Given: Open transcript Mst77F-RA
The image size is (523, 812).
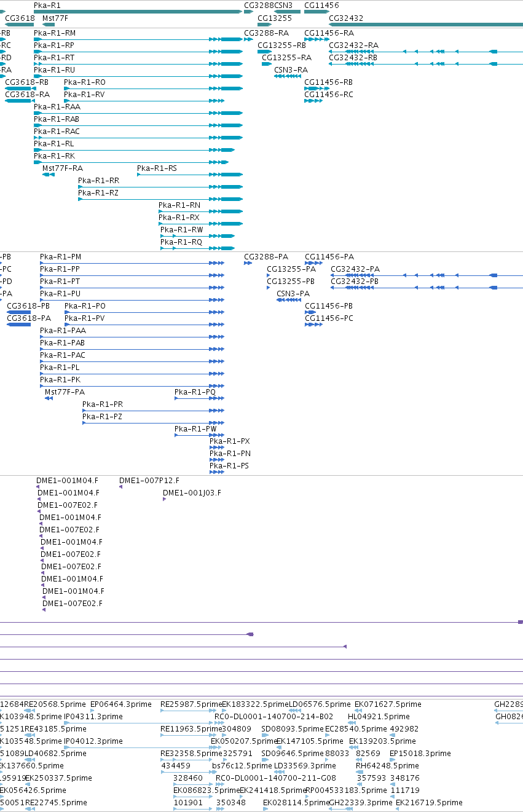Looking at the screenshot, I should click(x=63, y=168).
